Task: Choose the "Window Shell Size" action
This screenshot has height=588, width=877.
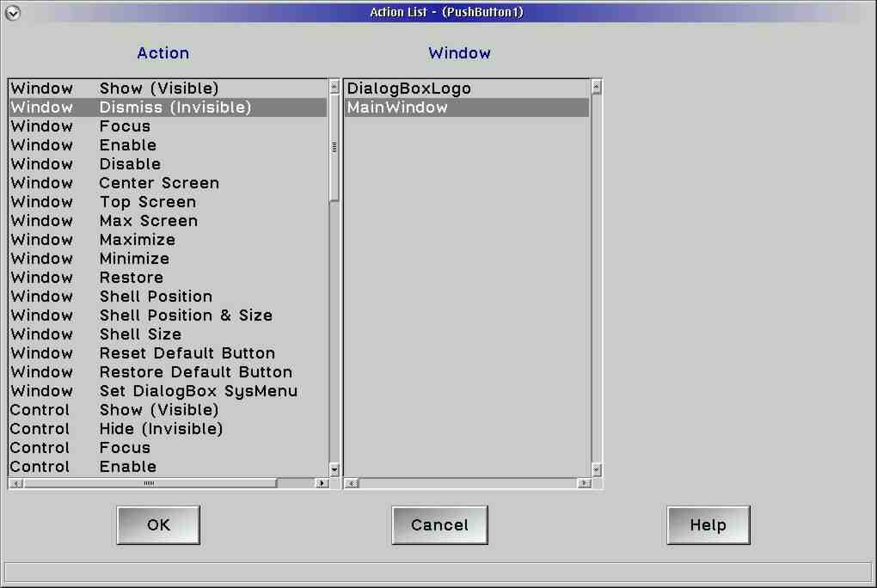Action: (x=169, y=334)
